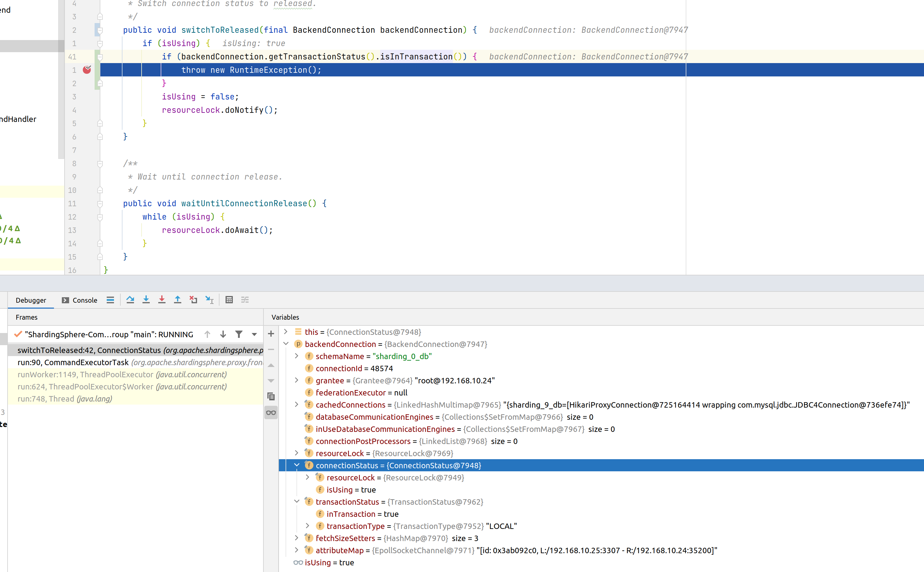
Task: Select next frame with the down arrow
Action: click(x=223, y=335)
